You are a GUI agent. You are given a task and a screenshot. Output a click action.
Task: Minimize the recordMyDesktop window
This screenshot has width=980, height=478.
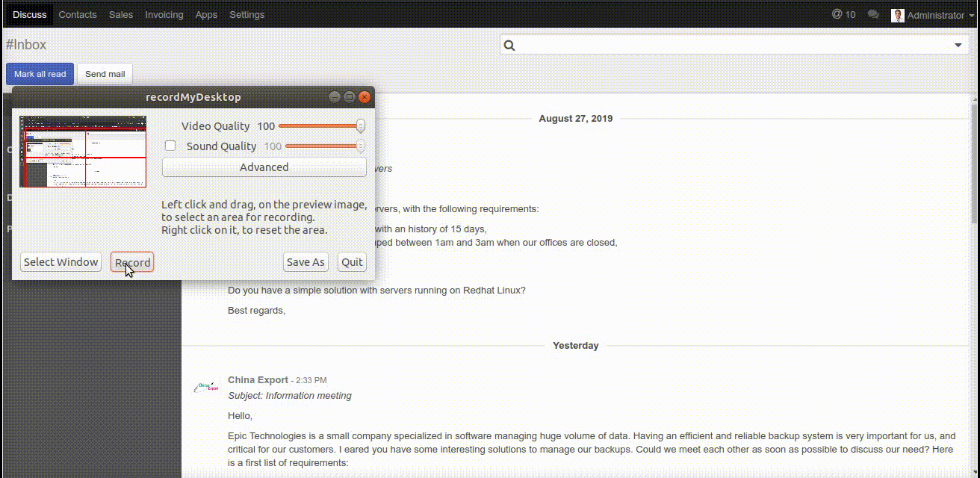pos(335,97)
